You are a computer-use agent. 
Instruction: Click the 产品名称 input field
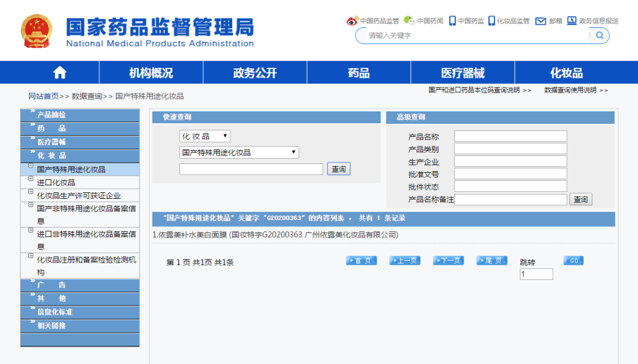[x=510, y=136]
